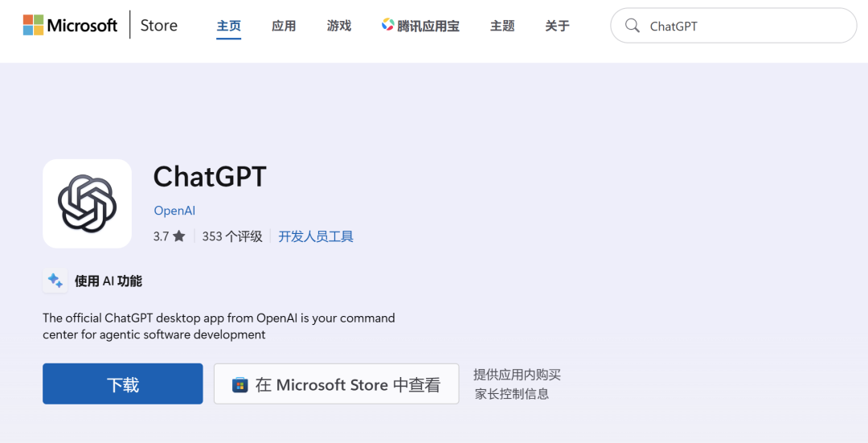The width and height of the screenshot is (868, 443).
Task: Open the 开发人员工具 category link
Action: pyautogui.click(x=316, y=236)
